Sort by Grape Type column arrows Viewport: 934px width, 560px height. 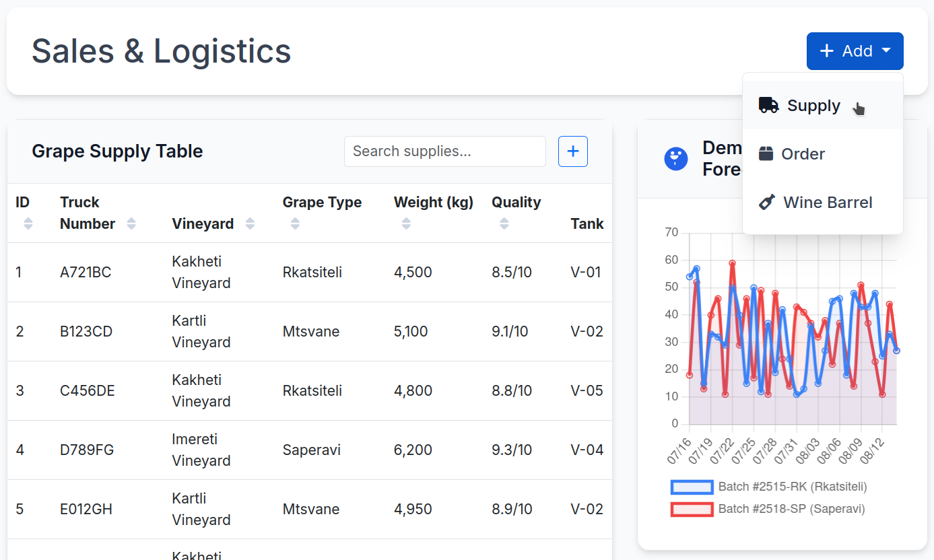click(x=295, y=223)
